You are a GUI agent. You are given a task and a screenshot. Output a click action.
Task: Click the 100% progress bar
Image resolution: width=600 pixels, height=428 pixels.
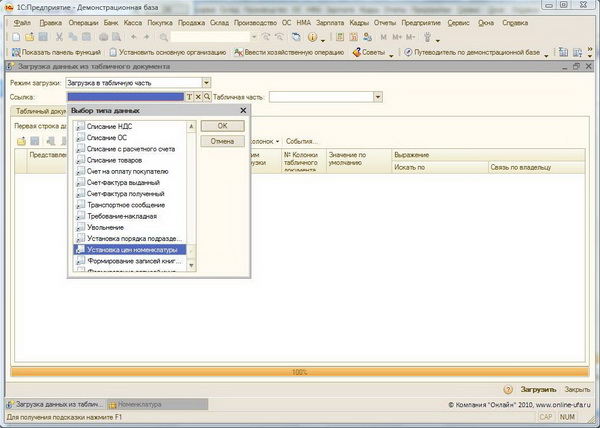click(300, 372)
